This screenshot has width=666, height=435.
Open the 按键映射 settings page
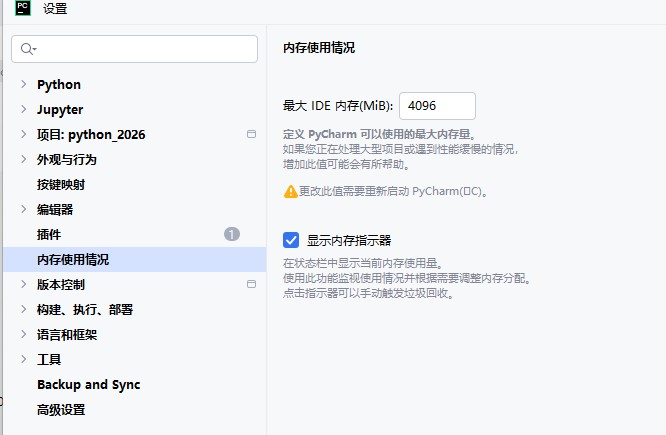tap(61, 184)
